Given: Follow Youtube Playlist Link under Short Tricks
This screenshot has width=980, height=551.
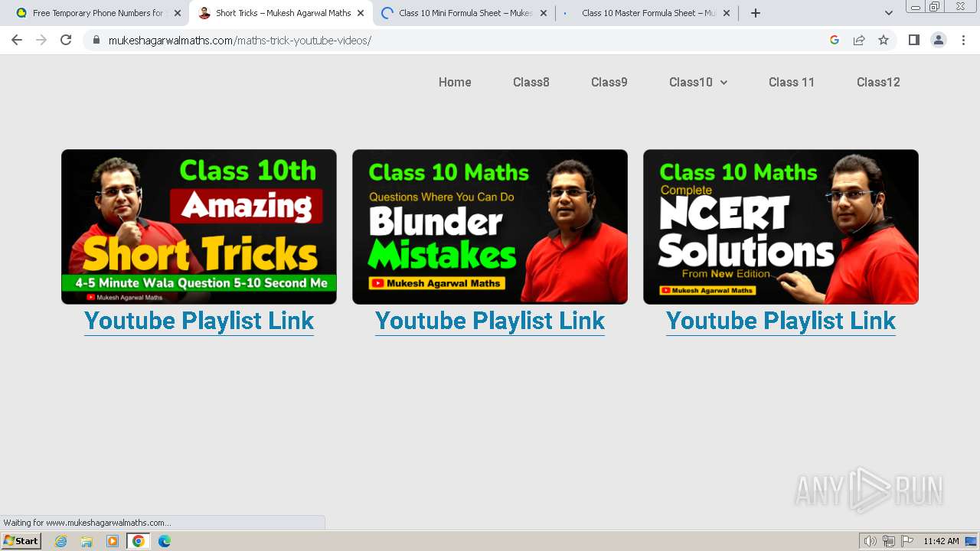Looking at the screenshot, I should 199,321.
